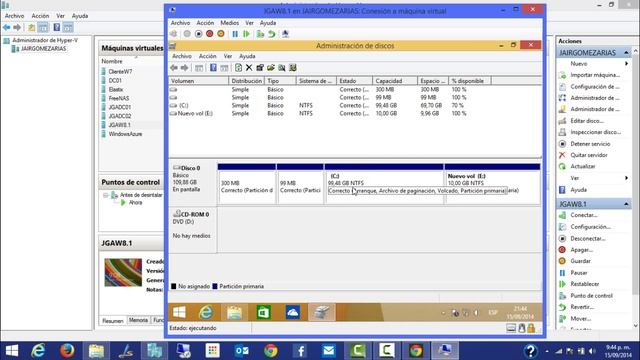Collapse the 'Antes de desintalar' checkpoint node

pos(106,195)
